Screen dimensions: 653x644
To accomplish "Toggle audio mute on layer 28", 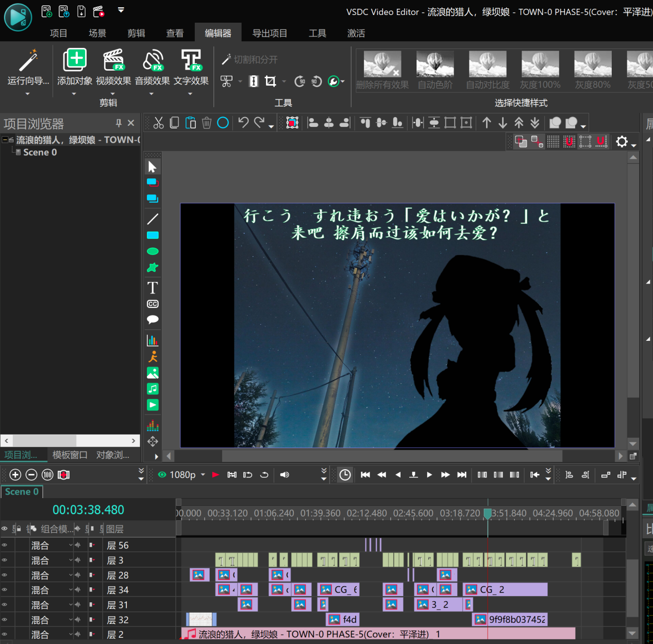I will pyautogui.click(x=78, y=575).
